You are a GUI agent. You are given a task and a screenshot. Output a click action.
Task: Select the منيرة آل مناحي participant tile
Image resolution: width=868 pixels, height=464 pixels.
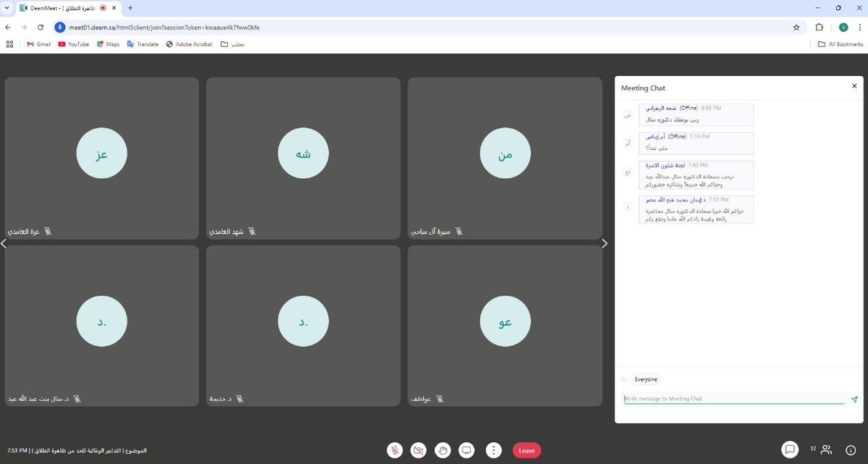[x=505, y=159]
